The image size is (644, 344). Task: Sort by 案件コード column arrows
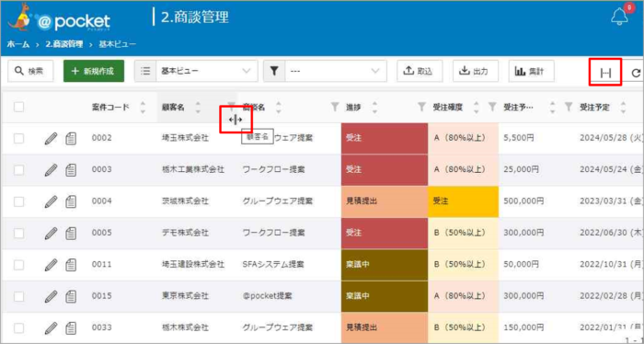(x=143, y=108)
